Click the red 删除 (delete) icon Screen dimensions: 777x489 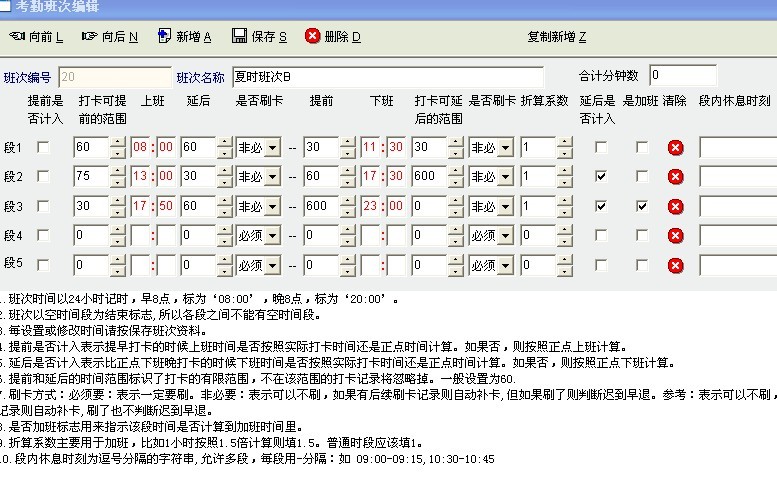pos(313,37)
